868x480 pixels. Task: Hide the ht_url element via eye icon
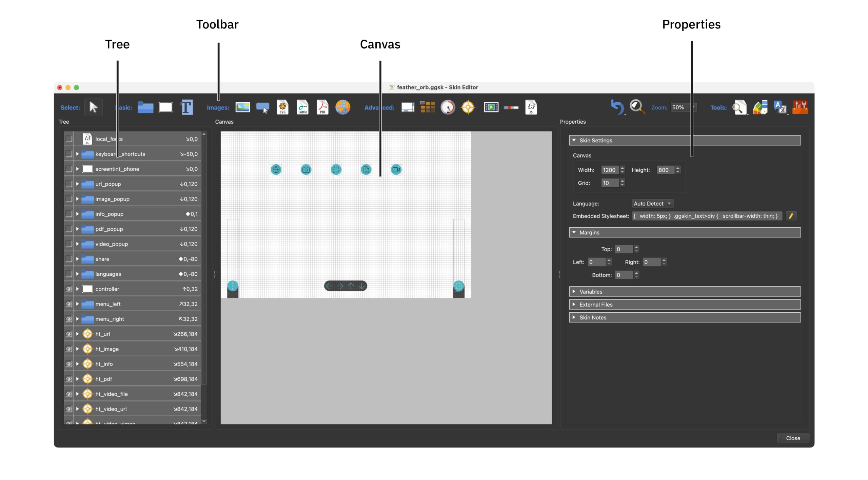[x=69, y=334]
